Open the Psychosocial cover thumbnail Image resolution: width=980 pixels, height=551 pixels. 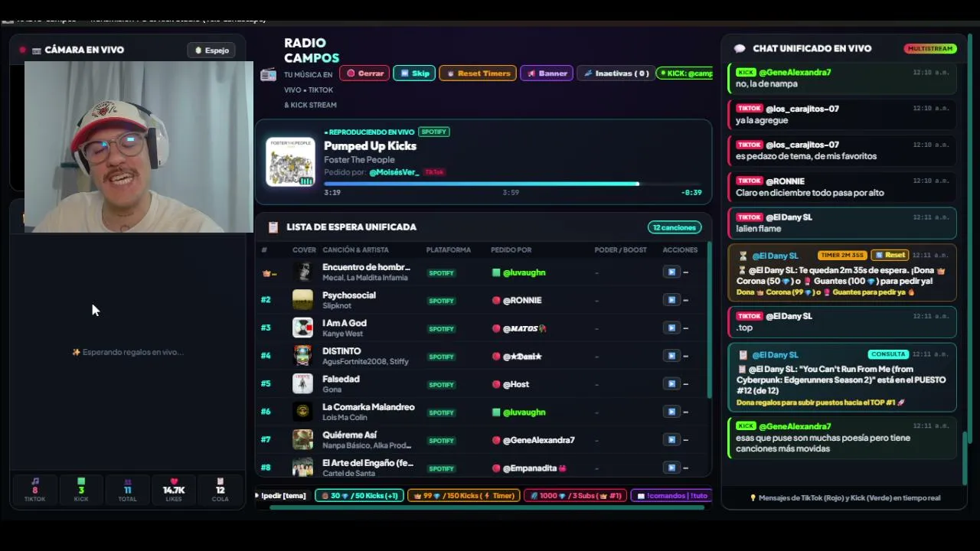click(x=302, y=300)
